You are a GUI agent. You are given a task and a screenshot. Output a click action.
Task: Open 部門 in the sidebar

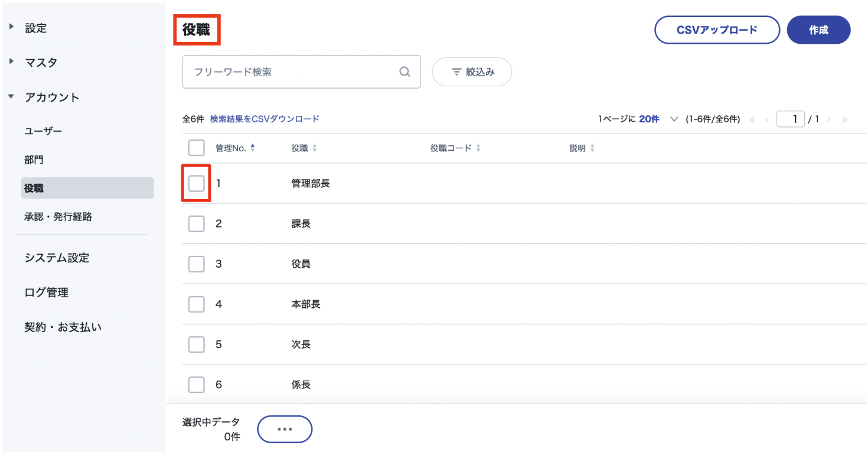[34, 160]
